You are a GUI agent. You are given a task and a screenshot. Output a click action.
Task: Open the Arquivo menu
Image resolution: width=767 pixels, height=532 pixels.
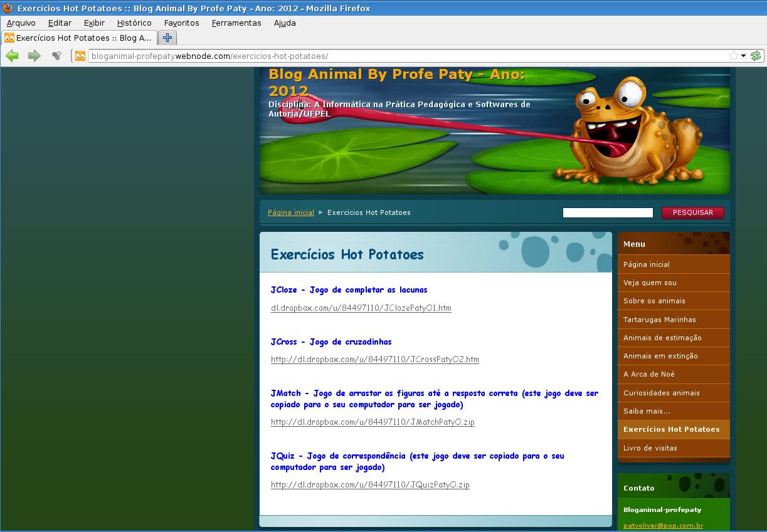(21, 23)
